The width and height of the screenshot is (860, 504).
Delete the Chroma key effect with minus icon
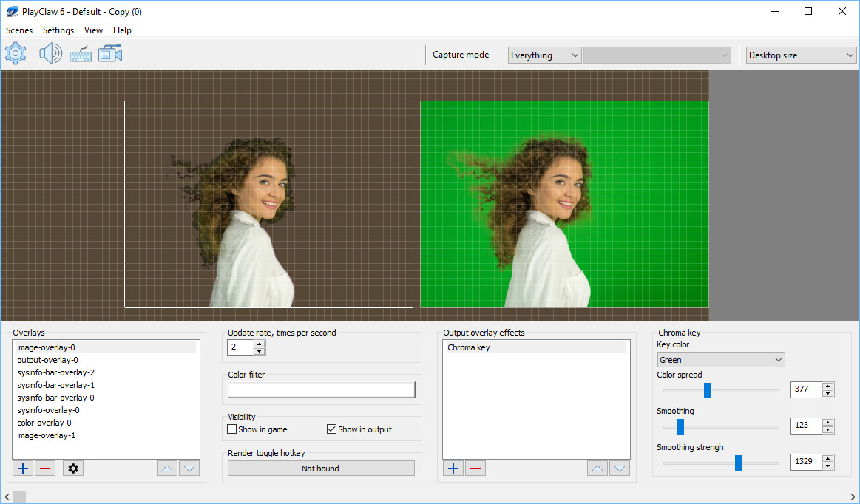[x=475, y=468]
